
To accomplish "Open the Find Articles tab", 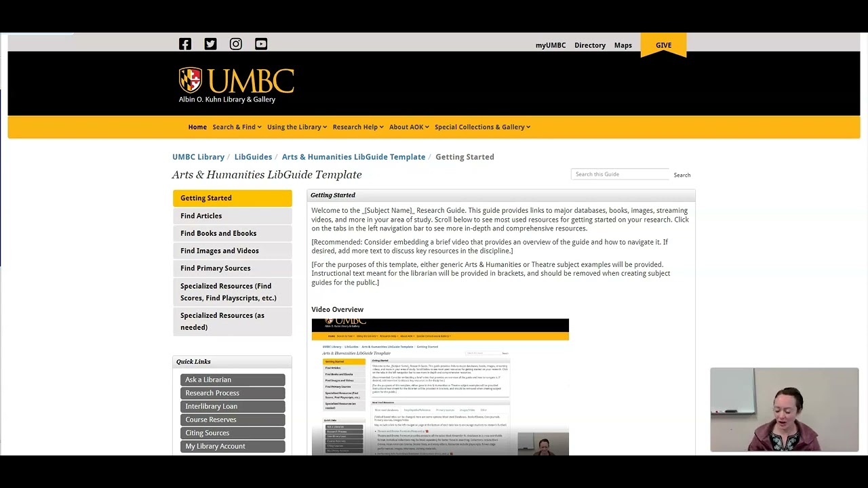I will pyautogui.click(x=233, y=216).
